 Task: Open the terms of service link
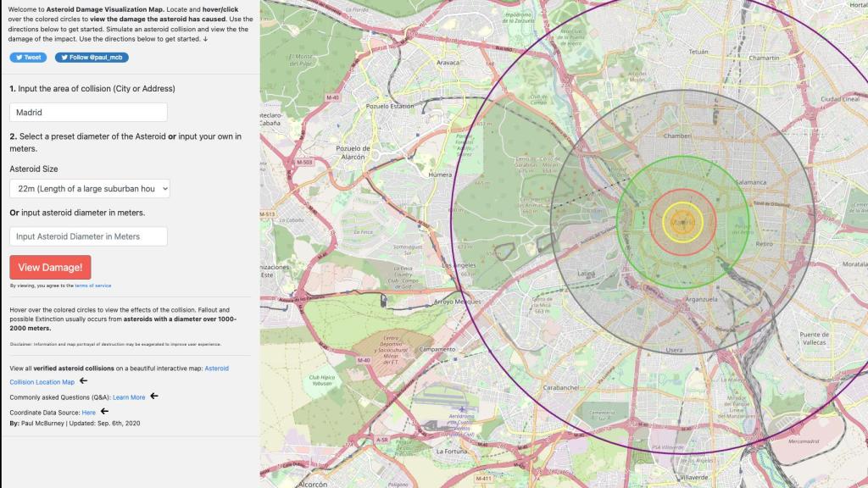pos(92,286)
